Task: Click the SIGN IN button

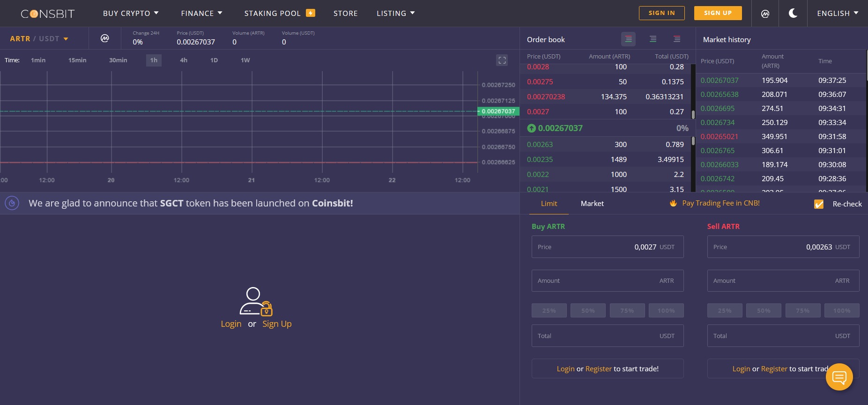Action: [661, 13]
